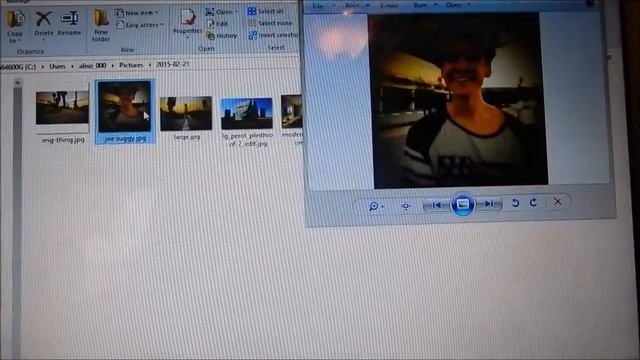Select the img-thing.jpg thumbnail
The image size is (640, 360).
(x=62, y=108)
